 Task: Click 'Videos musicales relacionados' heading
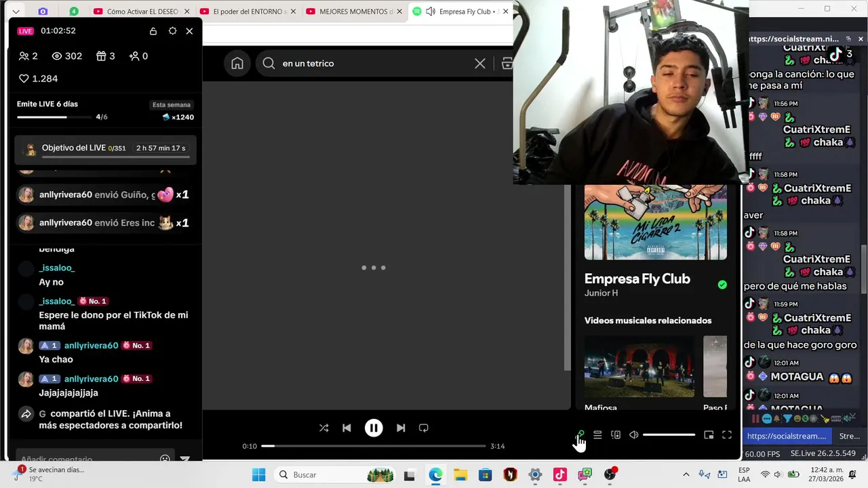pos(648,321)
